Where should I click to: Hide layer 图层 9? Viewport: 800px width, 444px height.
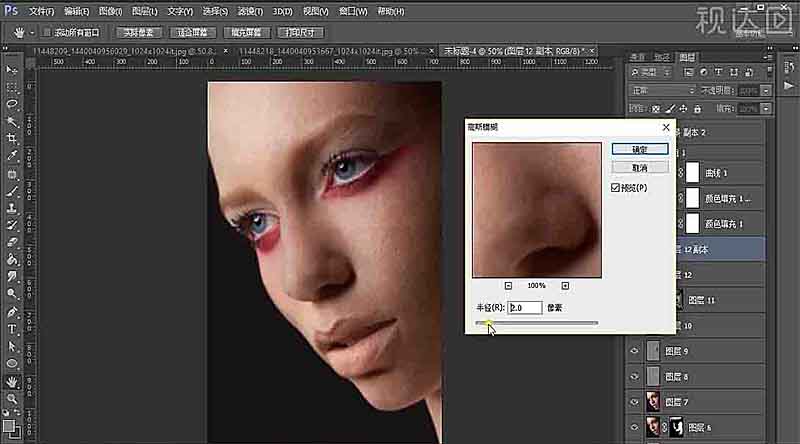[x=634, y=351]
